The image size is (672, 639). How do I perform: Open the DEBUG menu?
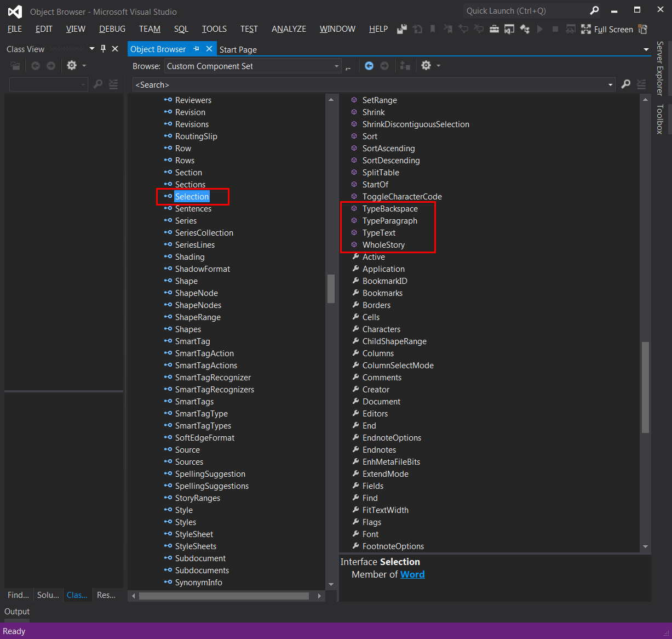[112, 29]
